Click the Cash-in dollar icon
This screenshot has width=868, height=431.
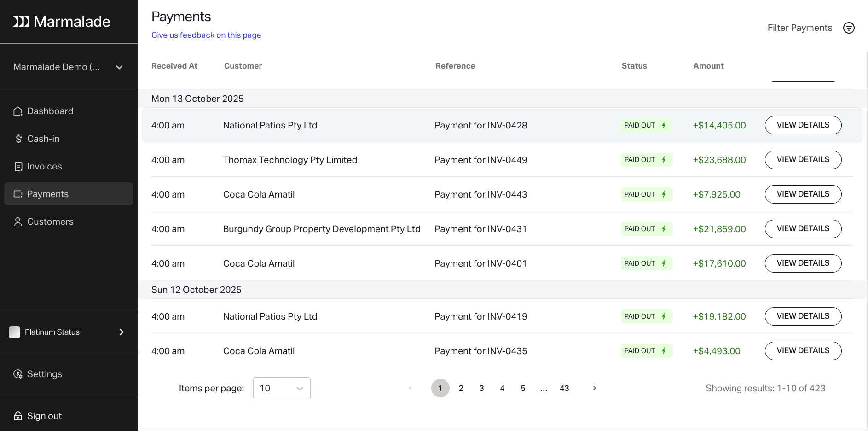click(x=18, y=139)
